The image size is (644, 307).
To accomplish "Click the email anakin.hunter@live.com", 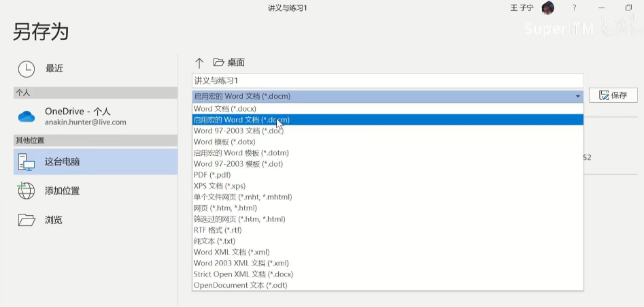I will point(86,123).
